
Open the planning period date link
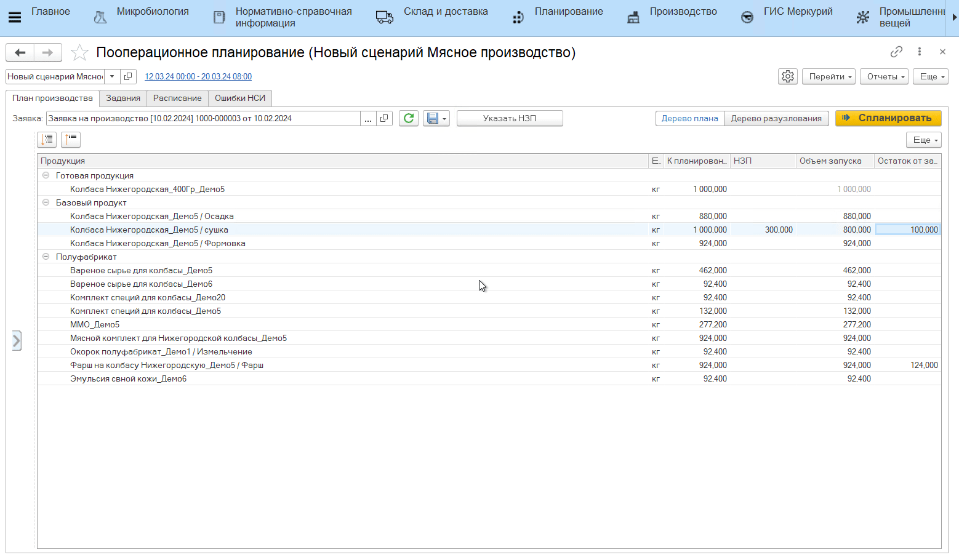198,76
